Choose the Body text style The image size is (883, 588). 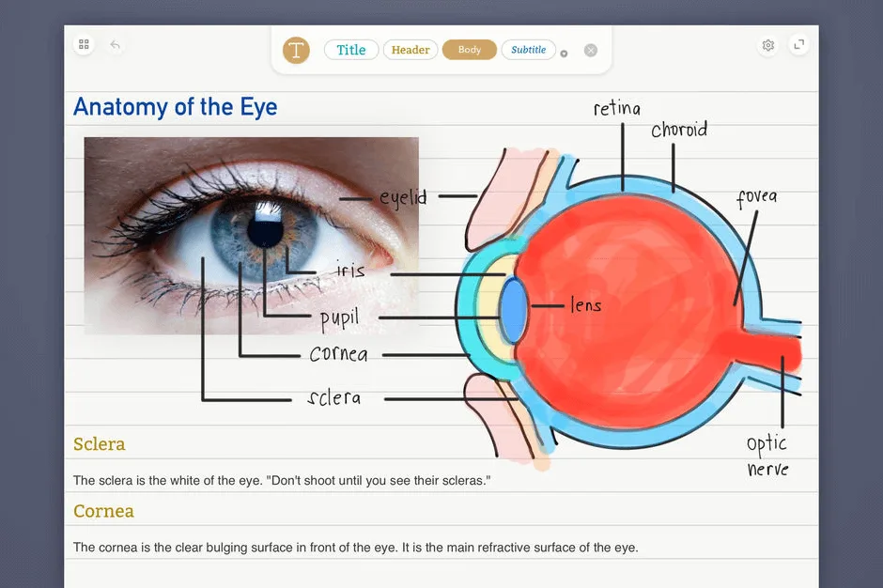click(x=470, y=50)
